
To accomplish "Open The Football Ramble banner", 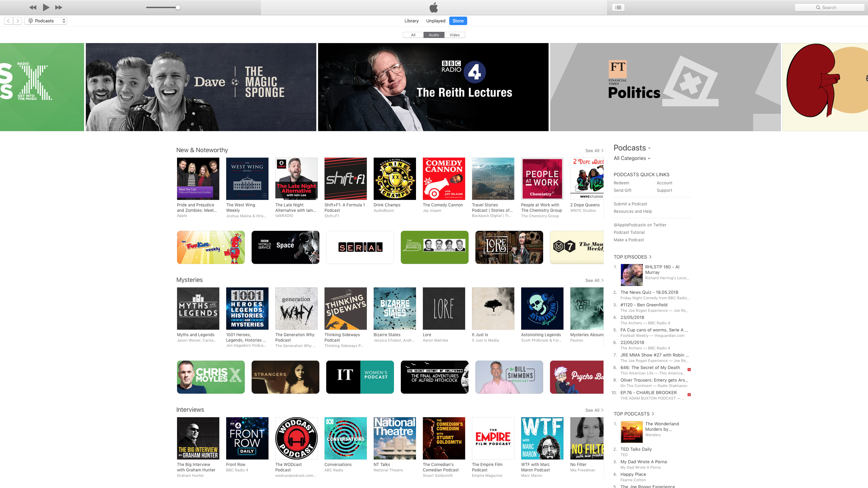I will click(x=434, y=247).
